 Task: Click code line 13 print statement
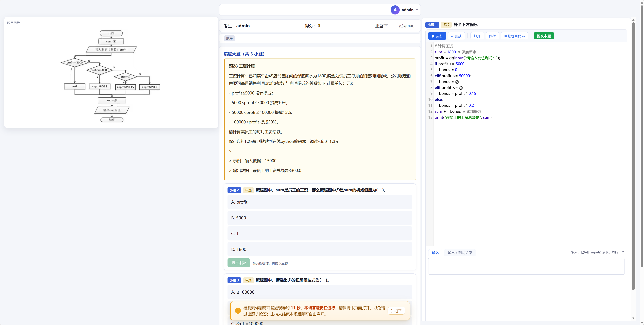tap(463, 117)
